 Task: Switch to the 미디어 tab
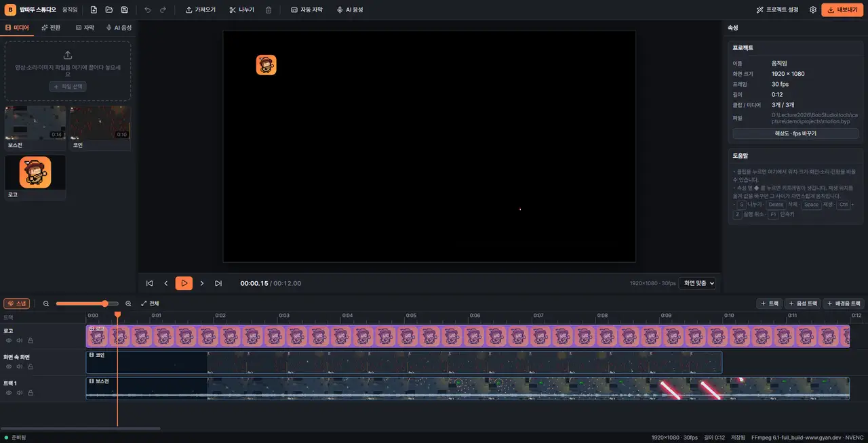[18, 28]
